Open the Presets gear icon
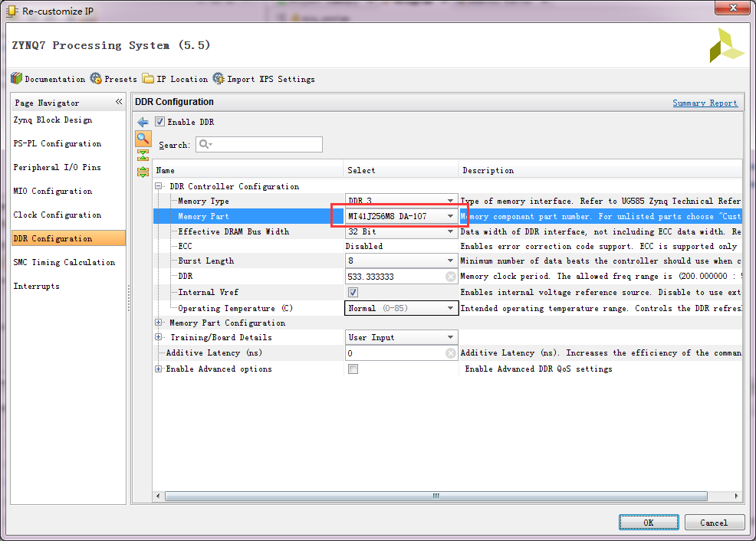This screenshot has width=756, height=541. click(96, 78)
